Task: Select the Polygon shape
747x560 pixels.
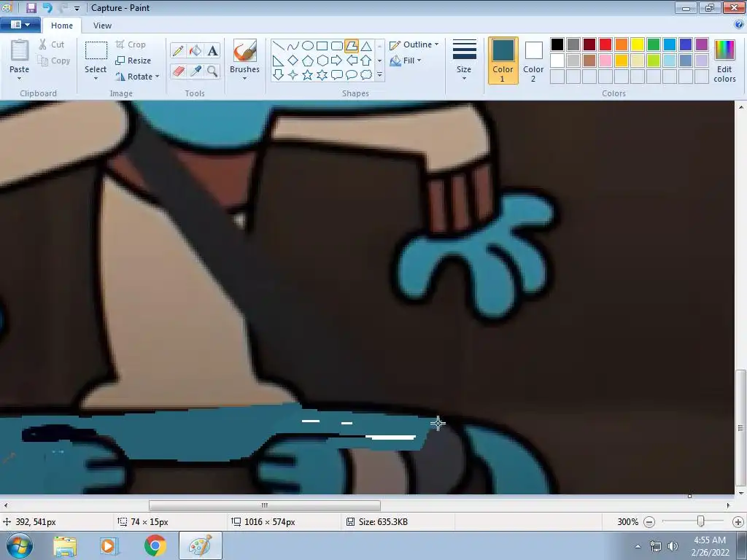Action: pyautogui.click(x=352, y=46)
